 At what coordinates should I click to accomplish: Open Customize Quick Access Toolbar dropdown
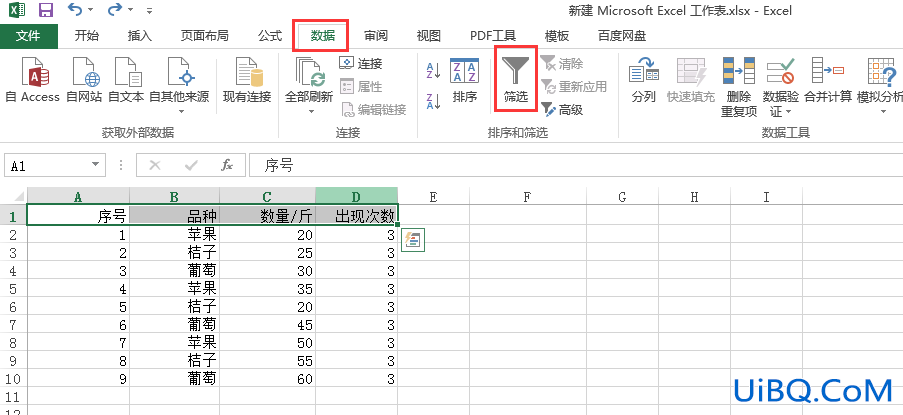coord(149,10)
